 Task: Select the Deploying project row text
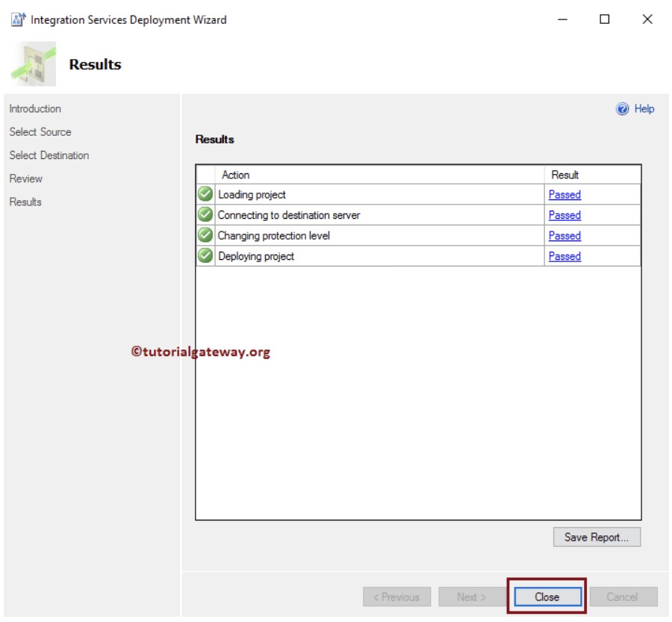256,256
